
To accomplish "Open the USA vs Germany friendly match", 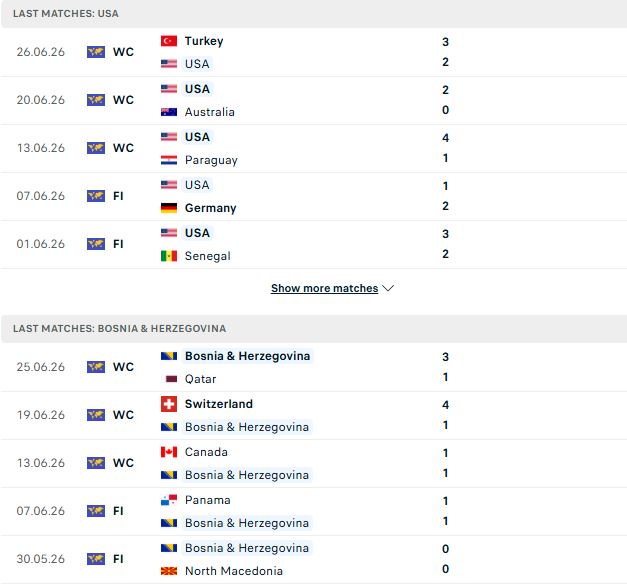I will (314, 196).
